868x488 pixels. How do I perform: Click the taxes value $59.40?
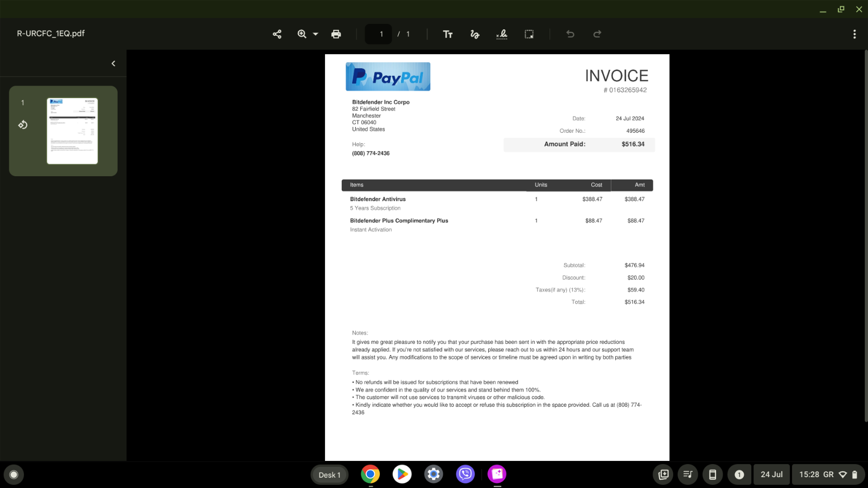click(636, 290)
